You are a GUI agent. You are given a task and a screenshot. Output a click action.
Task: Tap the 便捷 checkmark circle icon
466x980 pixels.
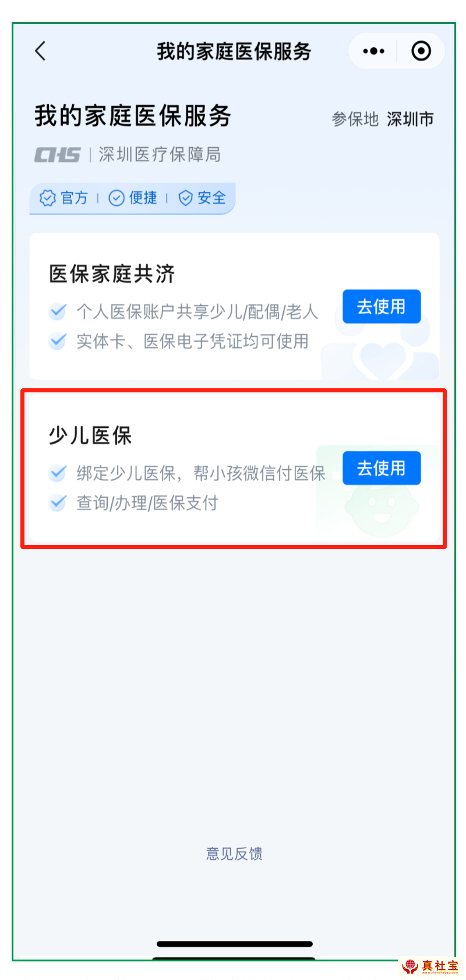(116, 198)
